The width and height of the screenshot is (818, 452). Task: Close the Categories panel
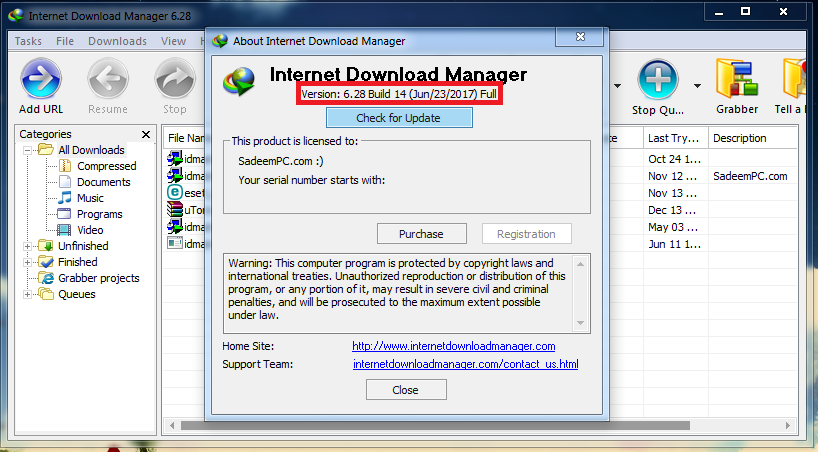[x=146, y=135]
